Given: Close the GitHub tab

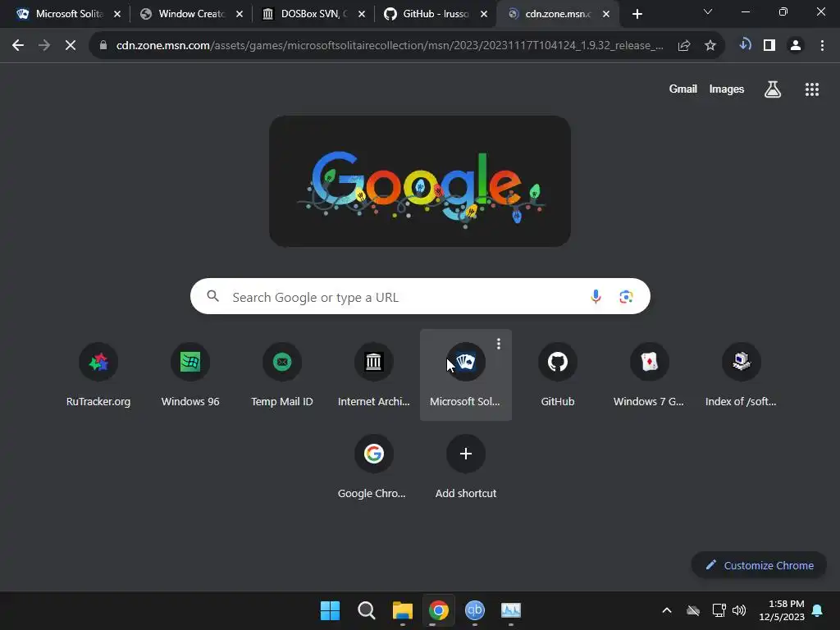Looking at the screenshot, I should pos(484,15).
